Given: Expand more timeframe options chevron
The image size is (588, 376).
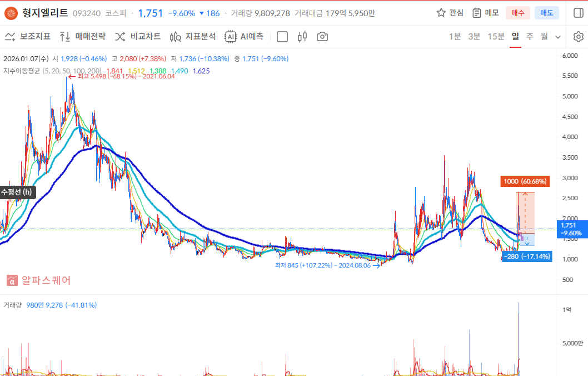Looking at the screenshot, I should coord(558,37).
